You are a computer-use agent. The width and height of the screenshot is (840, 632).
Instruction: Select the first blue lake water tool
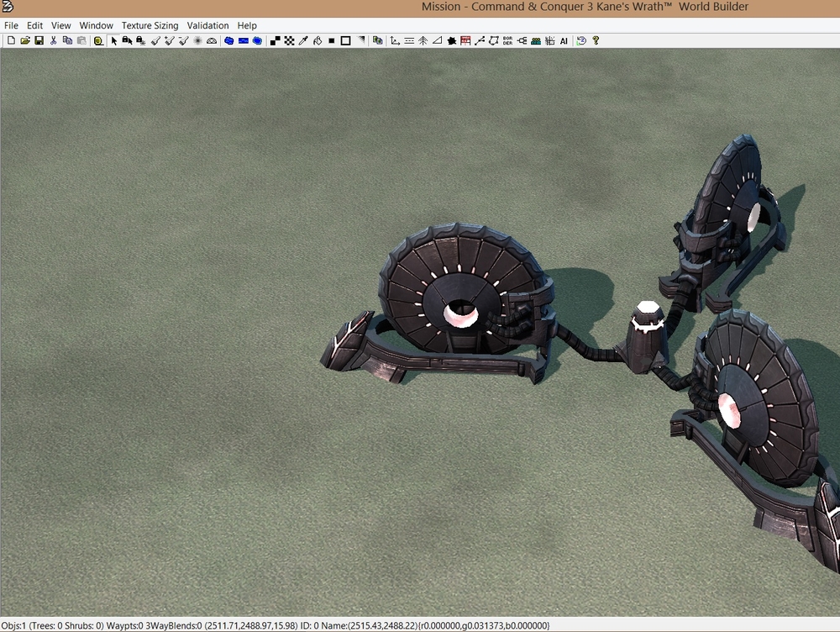click(228, 40)
